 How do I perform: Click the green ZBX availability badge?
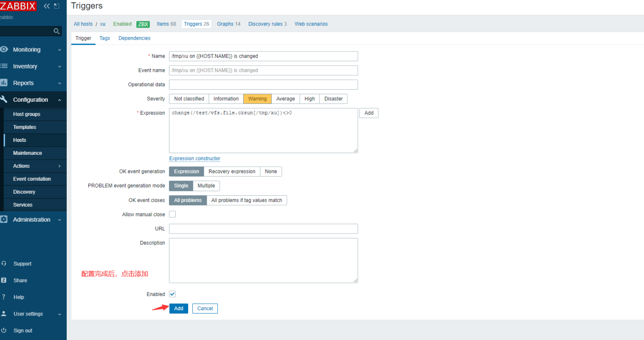pos(143,24)
